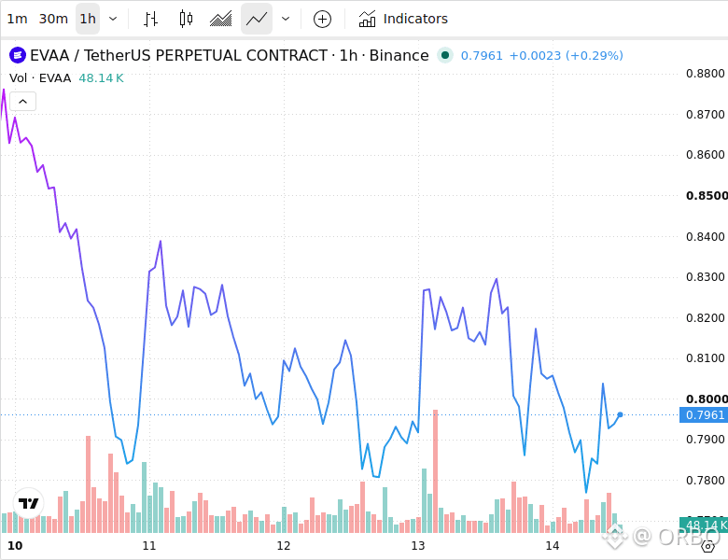Click the 0.8800 price axis label

coord(705,74)
